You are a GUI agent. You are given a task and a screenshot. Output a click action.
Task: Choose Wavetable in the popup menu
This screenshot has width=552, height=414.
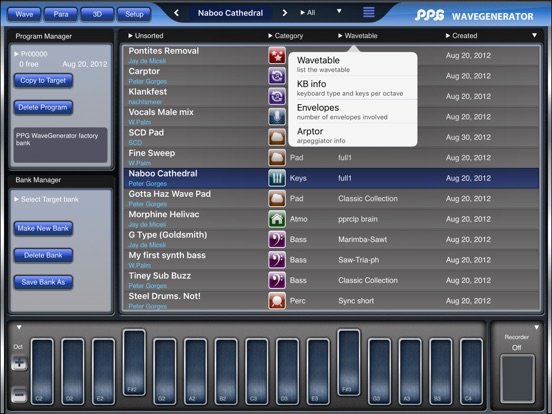point(353,64)
